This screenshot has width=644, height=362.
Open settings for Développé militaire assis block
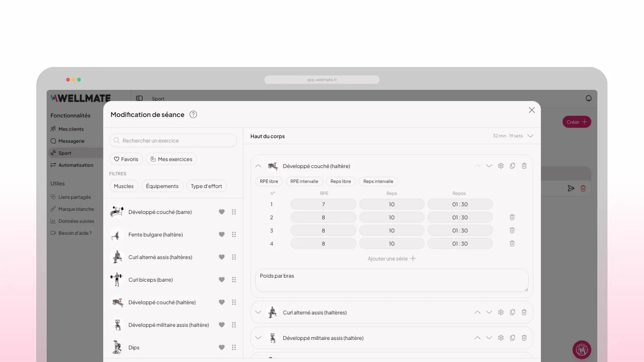501,338
